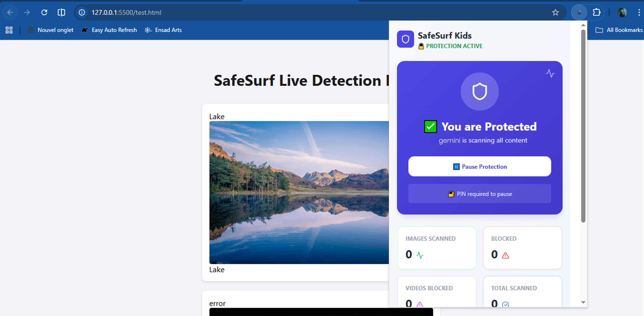Click the activity pulse icon in protection card
The image size is (644, 316).
[x=550, y=73]
